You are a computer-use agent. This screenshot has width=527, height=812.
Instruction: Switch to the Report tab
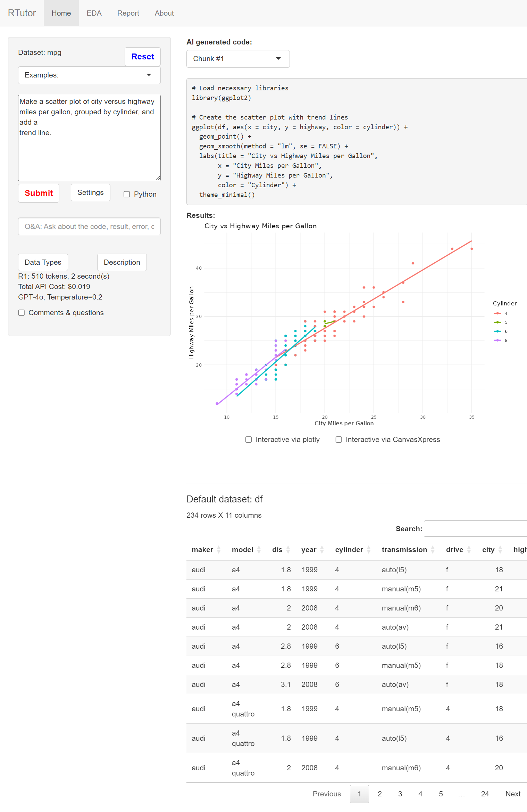click(x=128, y=13)
